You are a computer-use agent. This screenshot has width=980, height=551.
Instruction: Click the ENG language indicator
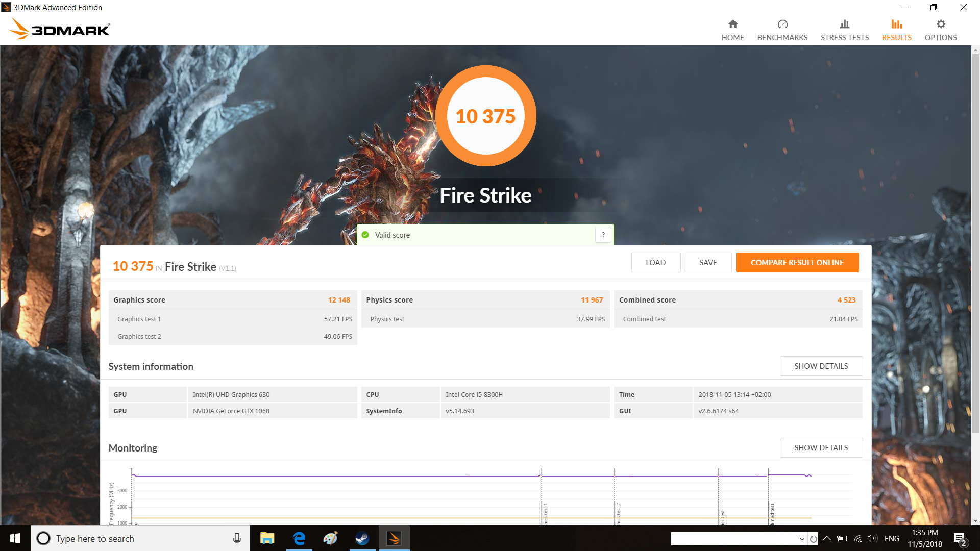[892, 538]
